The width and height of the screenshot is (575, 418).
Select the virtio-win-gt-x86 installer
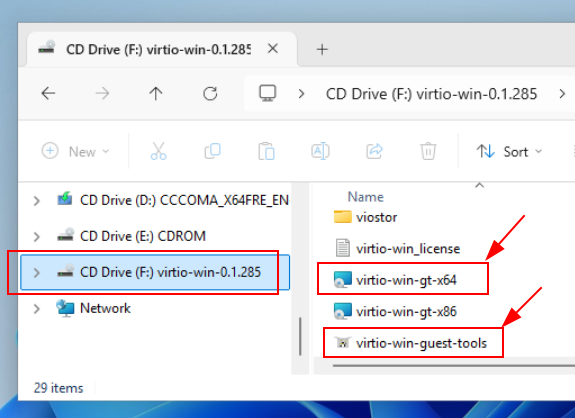[x=406, y=312]
